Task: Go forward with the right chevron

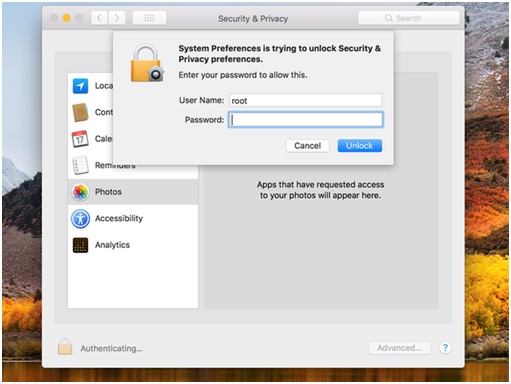Action: (117, 18)
